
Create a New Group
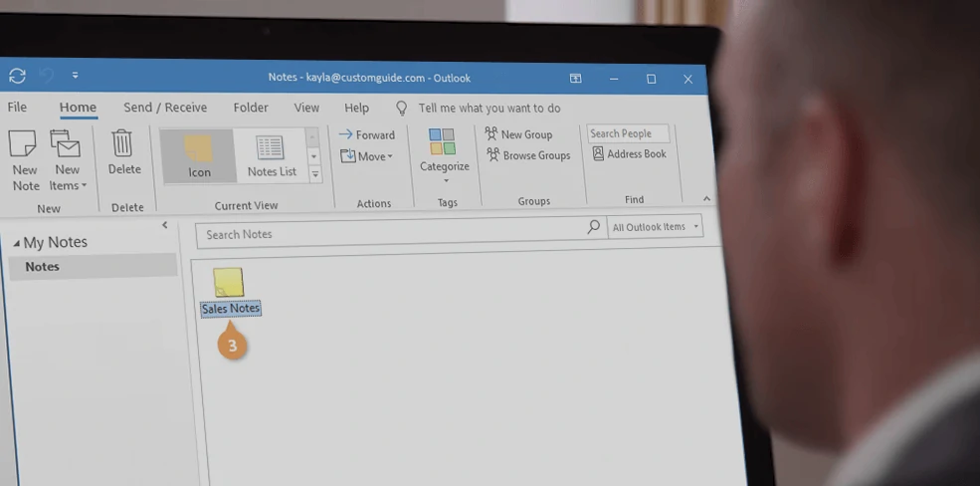[x=518, y=134]
